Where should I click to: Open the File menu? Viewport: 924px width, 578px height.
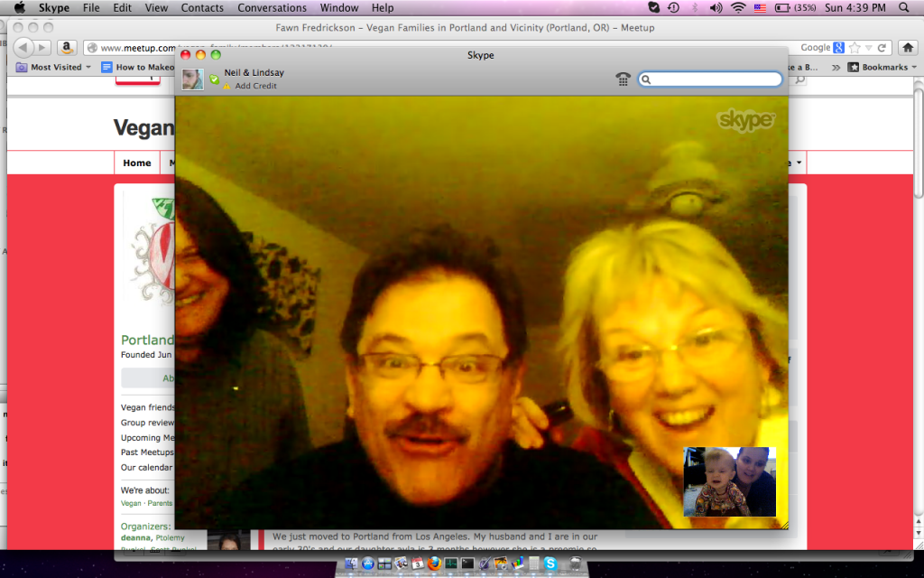coord(91,7)
